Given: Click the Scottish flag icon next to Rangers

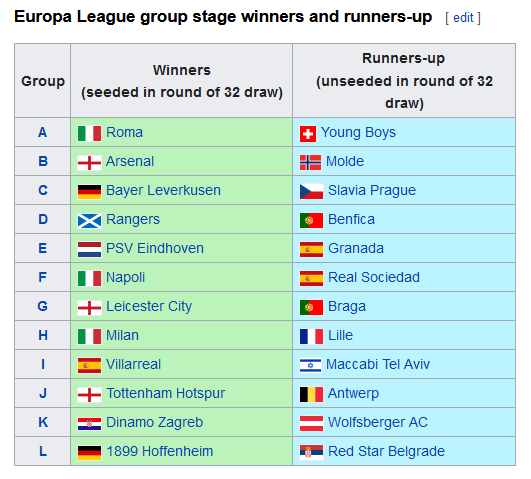Looking at the screenshot, I should coord(89,221).
